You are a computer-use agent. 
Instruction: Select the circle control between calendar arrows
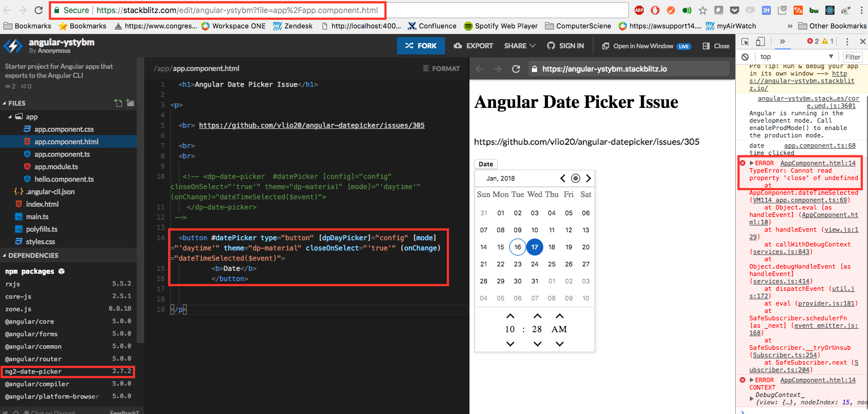(x=575, y=178)
